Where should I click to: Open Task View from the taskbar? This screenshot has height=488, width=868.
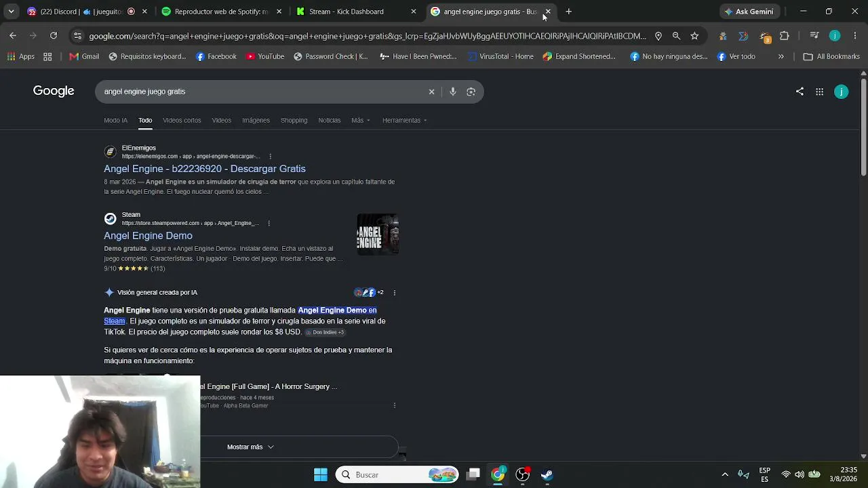[x=473, y=474]
